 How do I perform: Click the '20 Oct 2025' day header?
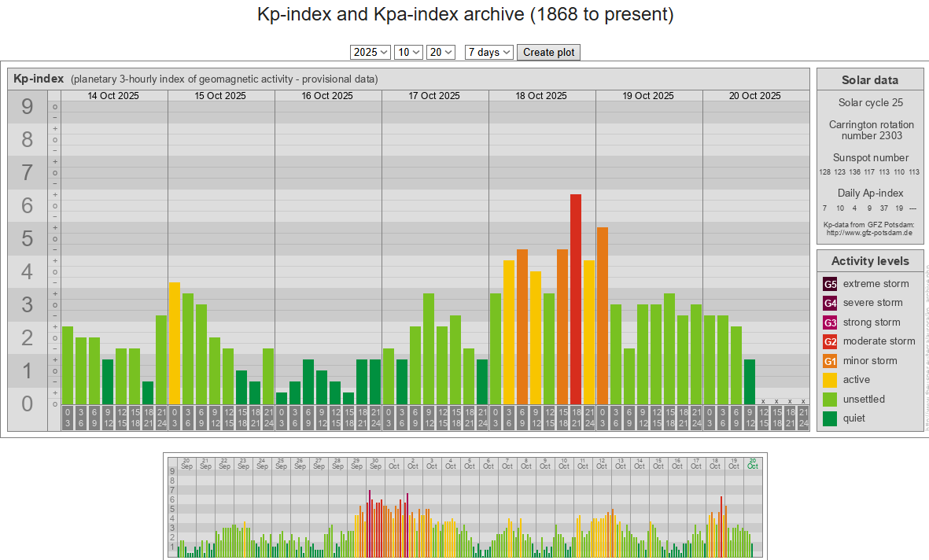click(x=755, y=95)
